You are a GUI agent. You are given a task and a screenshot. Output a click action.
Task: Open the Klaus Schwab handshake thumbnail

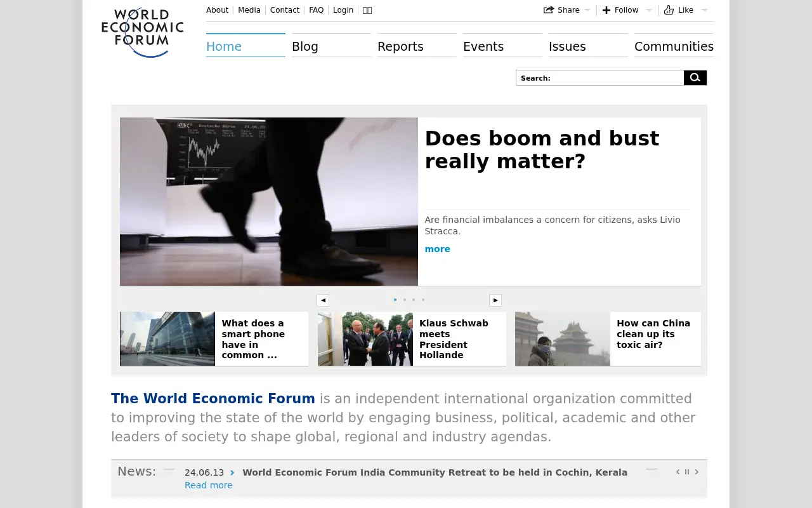click(365, 338)
